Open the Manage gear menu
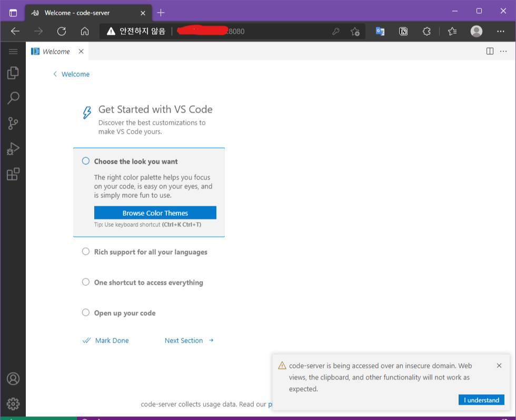This screenshot has width=516, height=420. [13, 404]
